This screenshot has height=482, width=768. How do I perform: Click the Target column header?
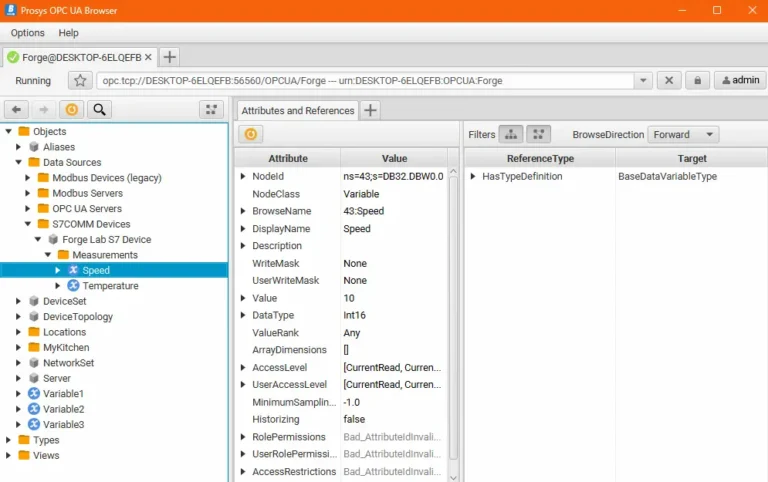[692, 158]
